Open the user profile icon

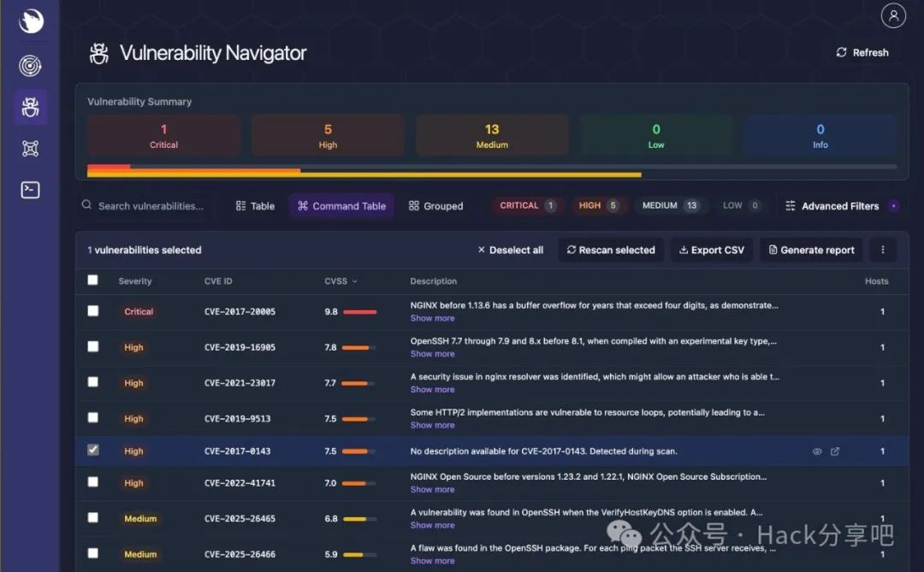tap(893, 15)
